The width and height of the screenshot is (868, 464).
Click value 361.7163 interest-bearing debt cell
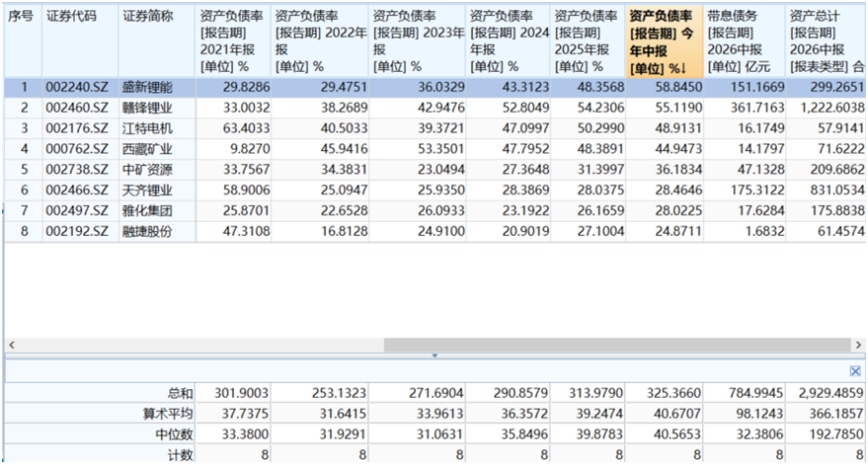745,108
